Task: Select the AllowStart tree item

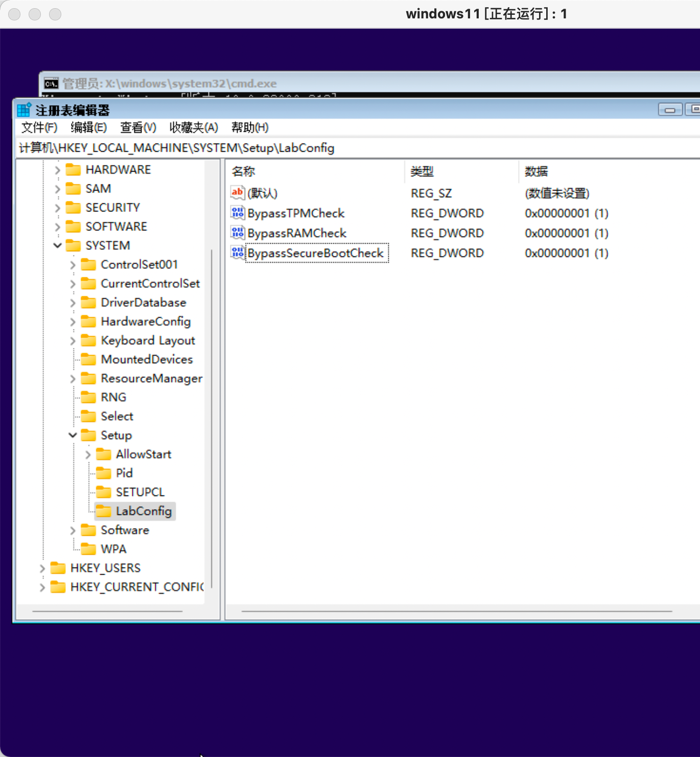Action: [x=144, y=454]
